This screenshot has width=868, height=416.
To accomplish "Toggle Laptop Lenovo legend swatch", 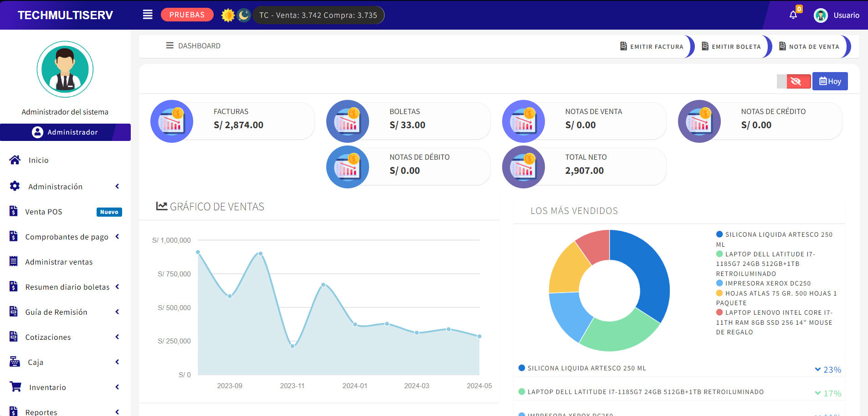I will (719, 312).
